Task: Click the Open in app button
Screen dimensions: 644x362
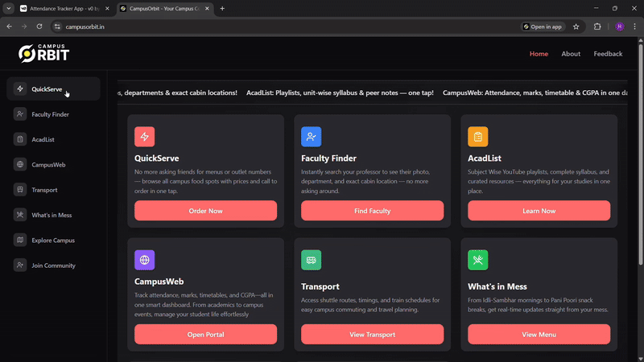Action: click(543, 27)
